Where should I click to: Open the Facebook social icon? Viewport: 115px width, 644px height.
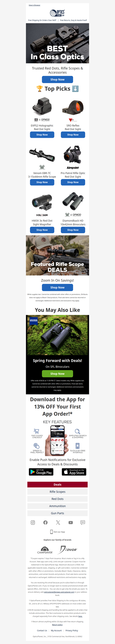(45, 523)
